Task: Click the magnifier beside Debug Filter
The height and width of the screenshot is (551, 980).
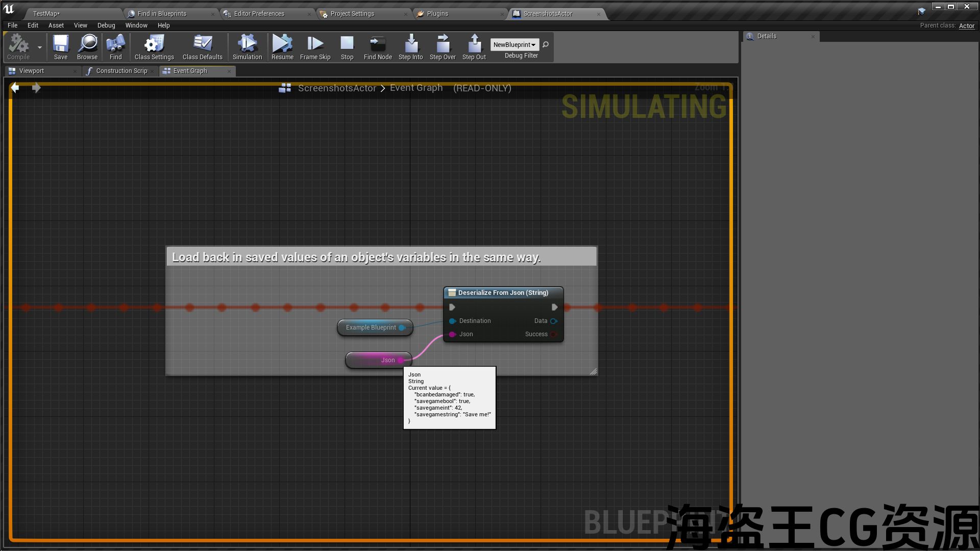Action: click(546, 45)
